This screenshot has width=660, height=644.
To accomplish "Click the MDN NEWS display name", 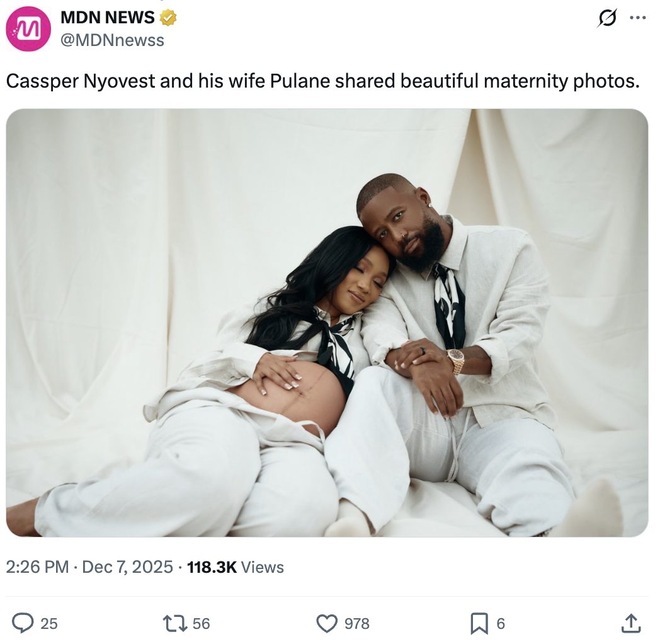I will click(107, 17).
